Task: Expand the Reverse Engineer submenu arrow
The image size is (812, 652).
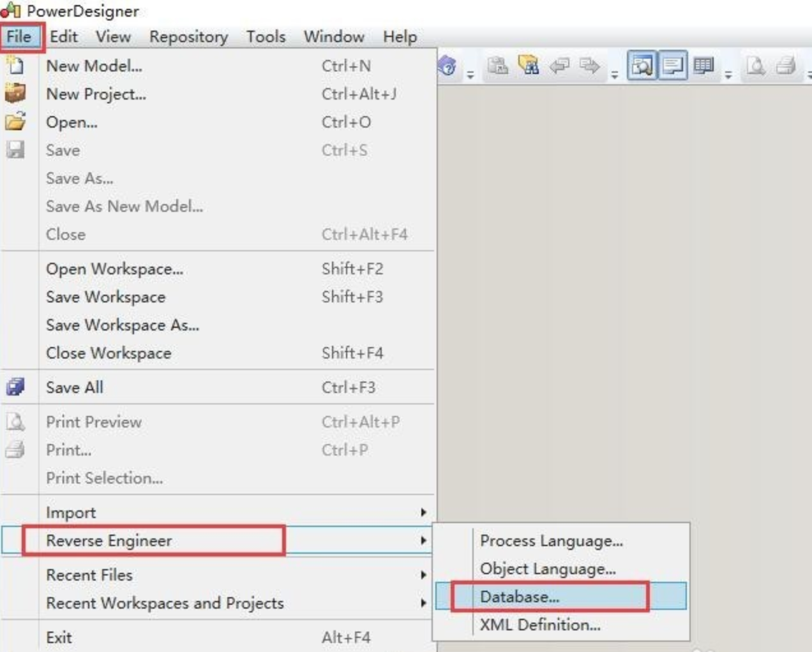Action: (423, 540)
